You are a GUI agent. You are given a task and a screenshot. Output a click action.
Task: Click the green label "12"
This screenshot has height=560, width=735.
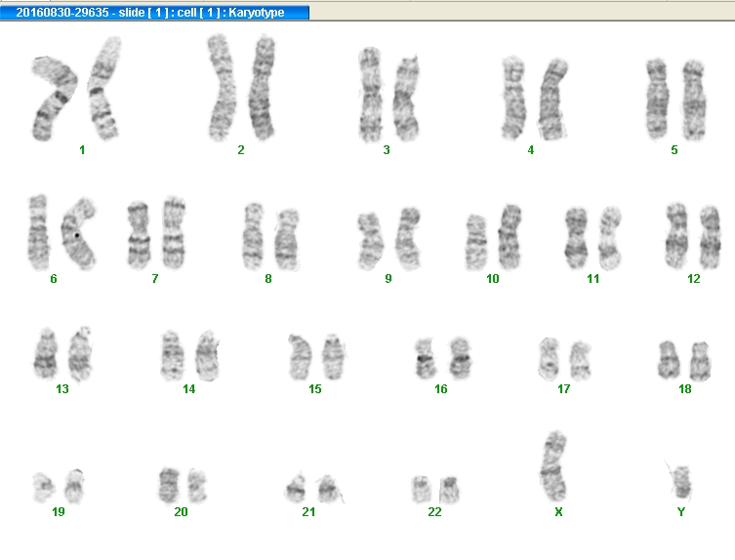click(694, 279)
